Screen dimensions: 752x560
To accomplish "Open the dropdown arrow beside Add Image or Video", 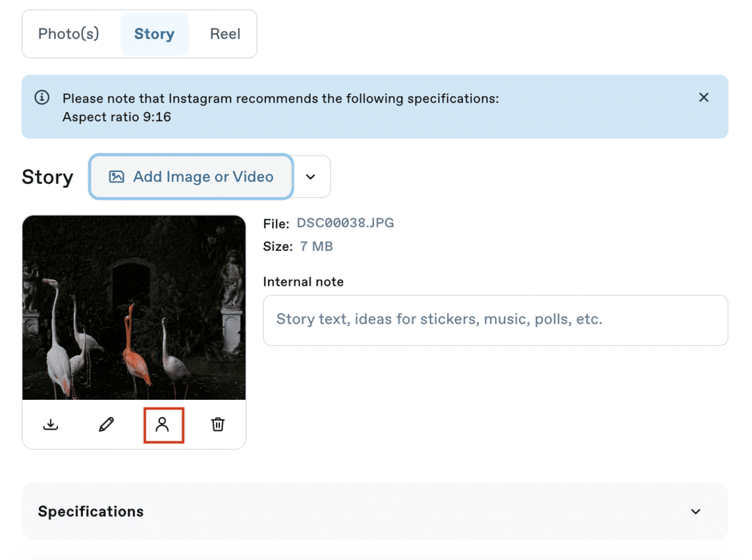I will click(311, 177).
